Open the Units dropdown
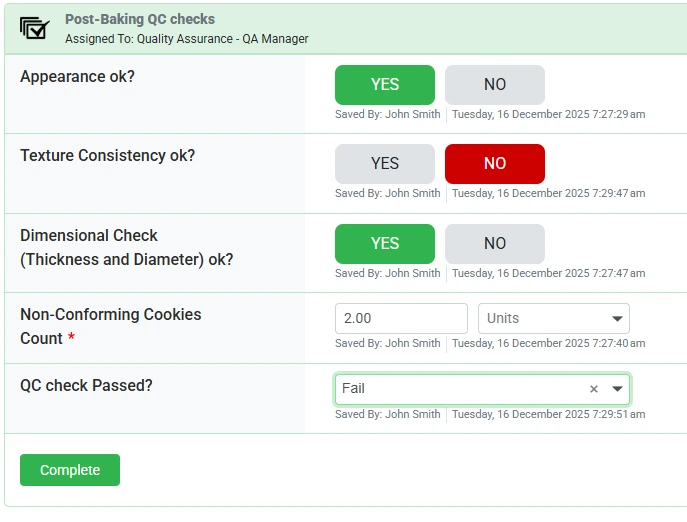Image resolution: width=687 pixels, height=522 pixels. pyautogui.click(x=554, y=318)
